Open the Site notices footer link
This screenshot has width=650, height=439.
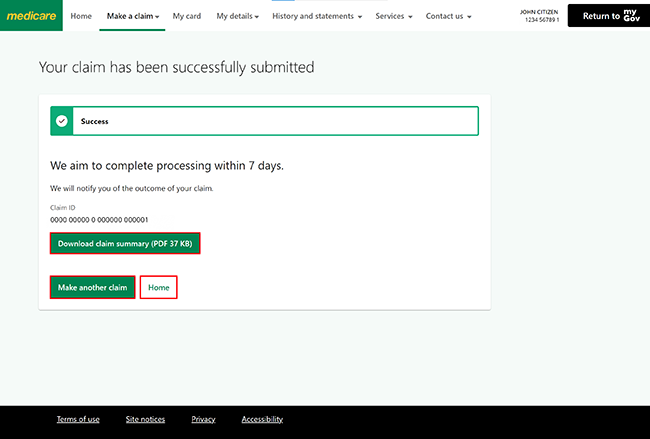pyautogui.click(x=145, y=419)
